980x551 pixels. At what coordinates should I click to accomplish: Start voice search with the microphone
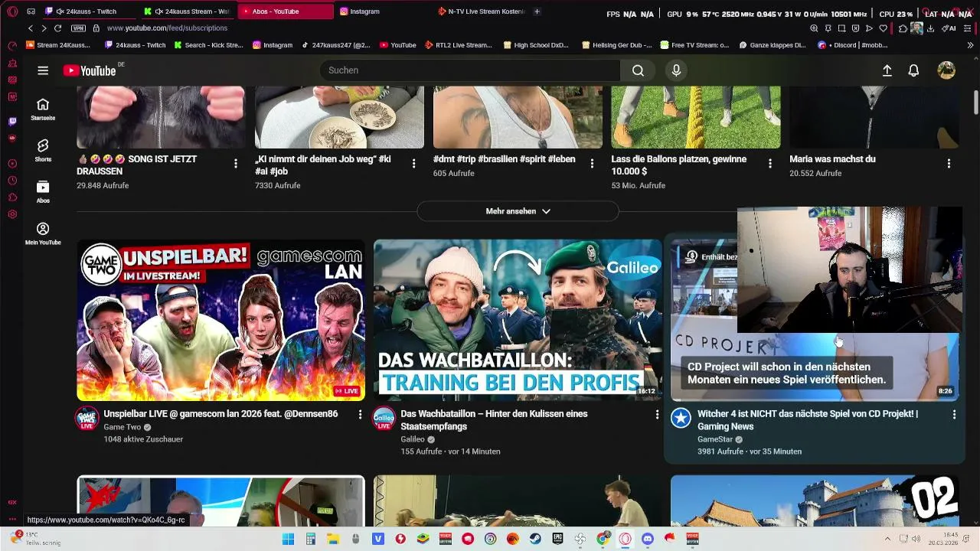tap(676, 70)
